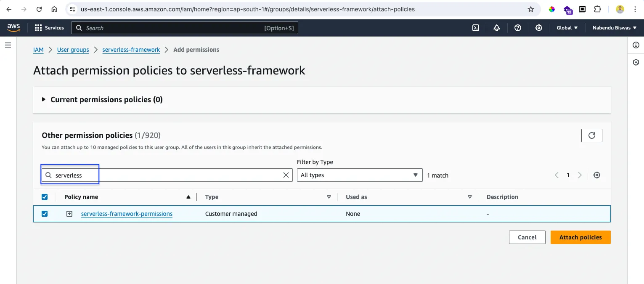Go to AWS console home via logo
Screen dimensions: 644x284
[13, 28]
